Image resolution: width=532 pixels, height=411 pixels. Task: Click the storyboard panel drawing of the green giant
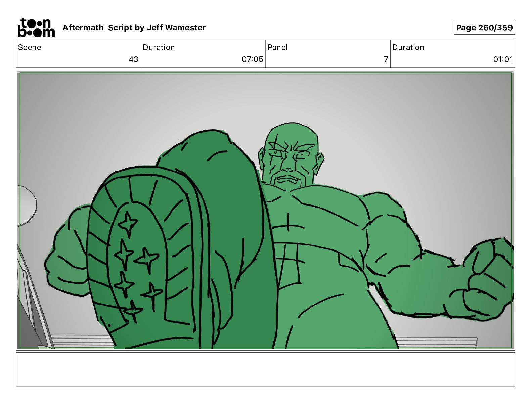coord(265,210)
